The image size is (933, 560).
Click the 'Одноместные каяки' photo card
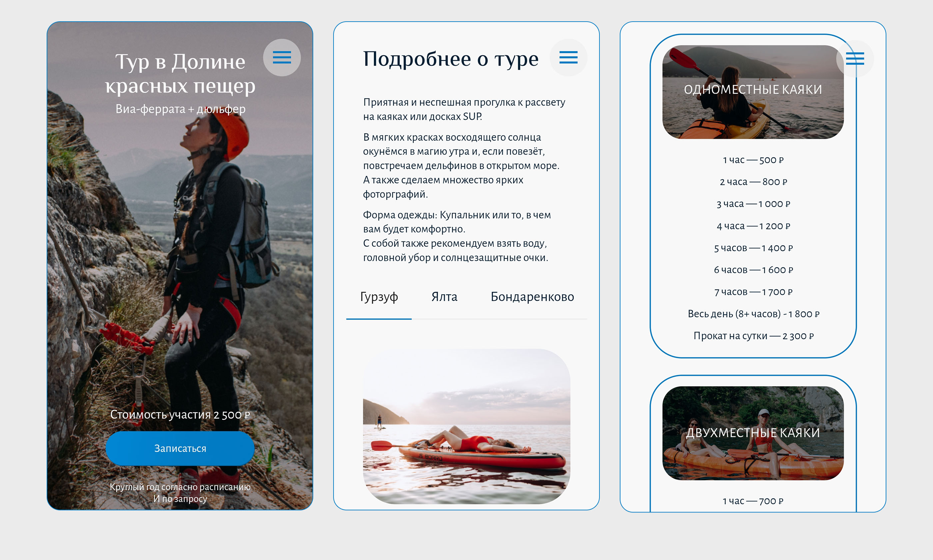click(x=752, y=92)
